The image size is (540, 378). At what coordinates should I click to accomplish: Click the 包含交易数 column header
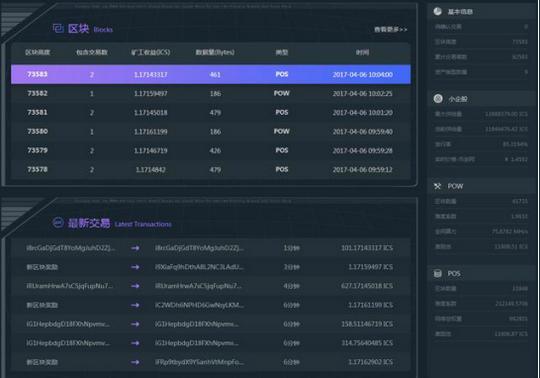click(x=92, y=52)
